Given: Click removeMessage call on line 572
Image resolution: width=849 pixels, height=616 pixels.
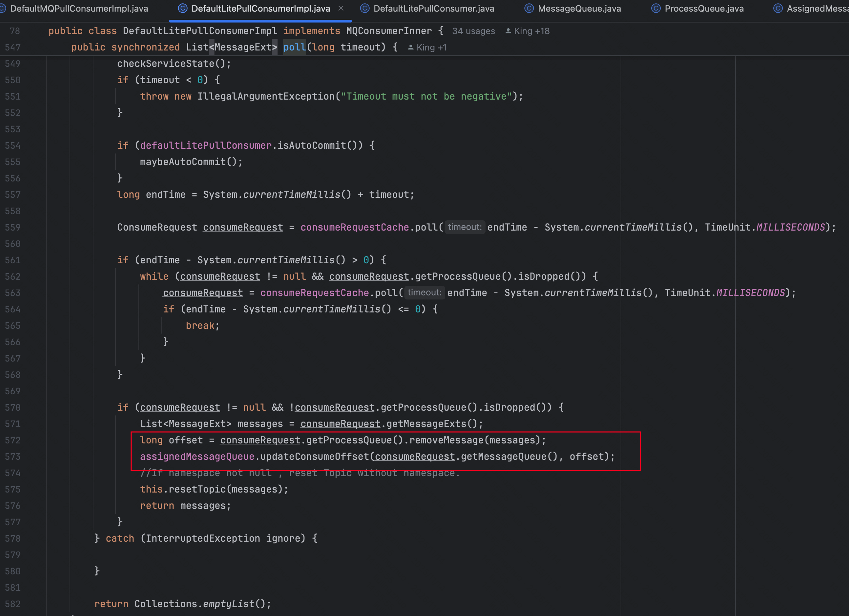Looking at the screenshot, I should point(446,440).
